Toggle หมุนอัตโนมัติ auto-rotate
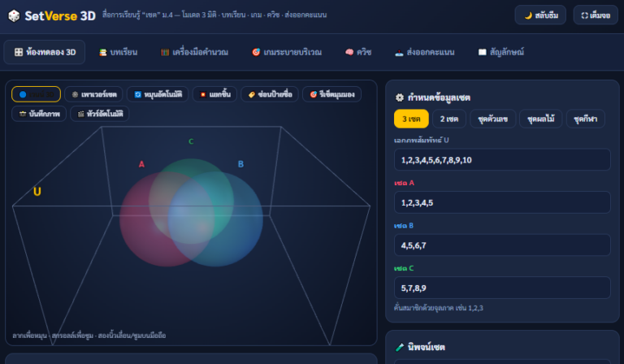This screenshot has width=624, height=364. coord(158,94)
